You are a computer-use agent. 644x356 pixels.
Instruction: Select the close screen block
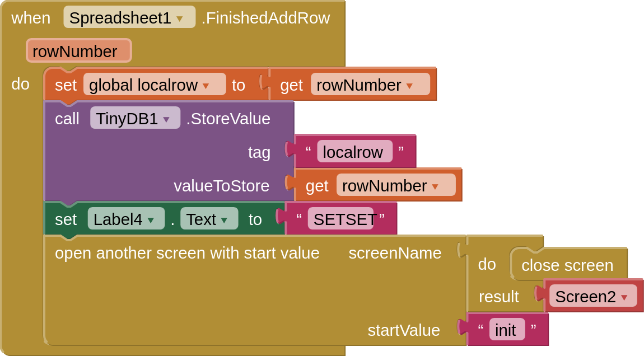pyautogui.click(x=567, y=265)
